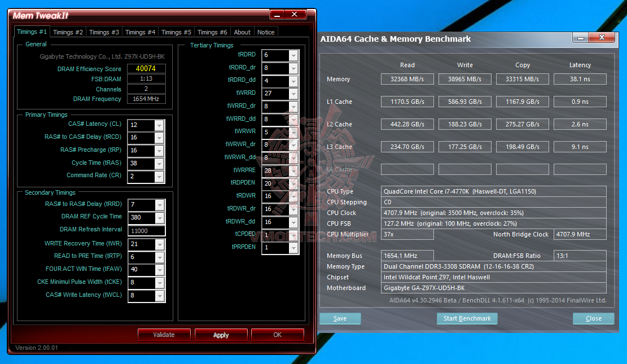This screenshot has width=627, height=364.
Task: Open the Timings #6 tab
Action: (212, 32)
